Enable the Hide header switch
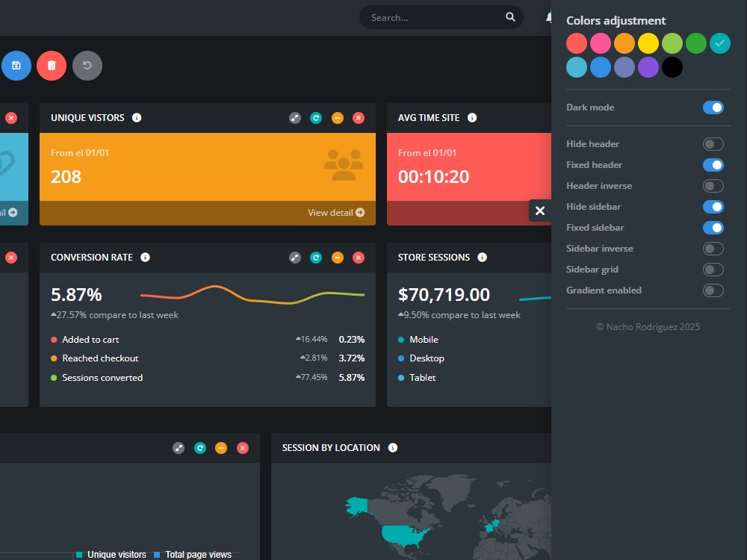This screenshot has height=560, width=747. coord(713,144)
